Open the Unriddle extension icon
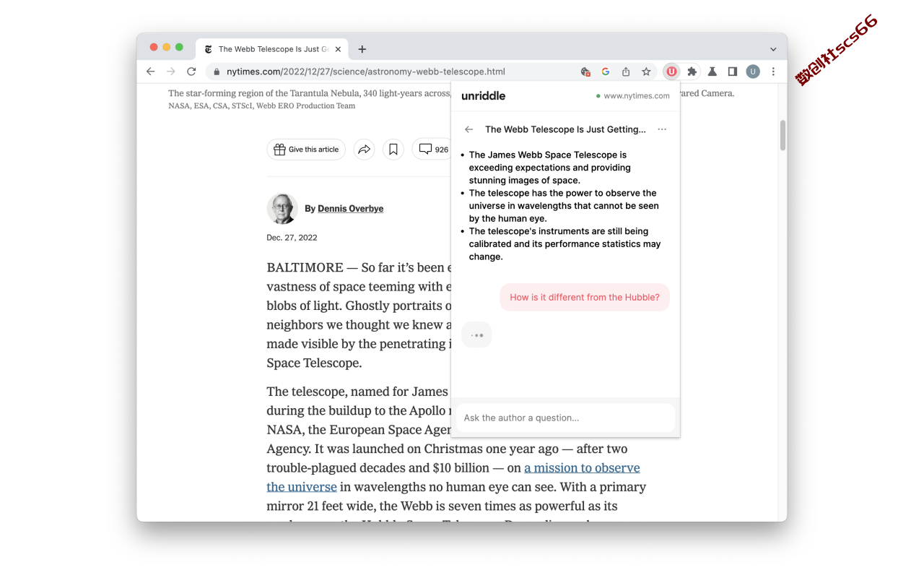The width and height of the screenshot is (924, 578). [x=671, y=72]
